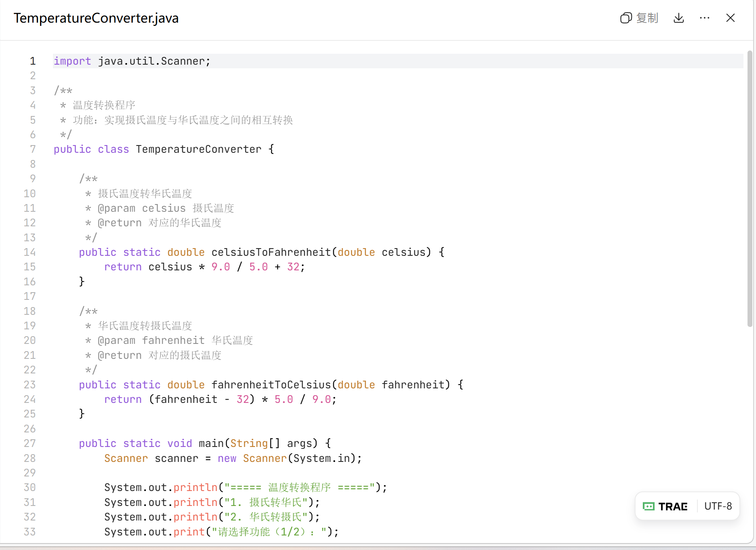Open the three-dot more options menu
This screenshot has height=550, width=756.
coord(705,18)
